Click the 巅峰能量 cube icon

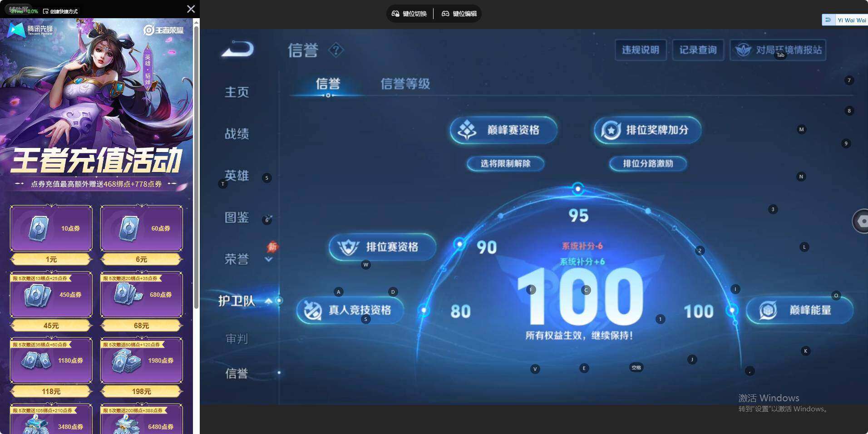[768, 310]
